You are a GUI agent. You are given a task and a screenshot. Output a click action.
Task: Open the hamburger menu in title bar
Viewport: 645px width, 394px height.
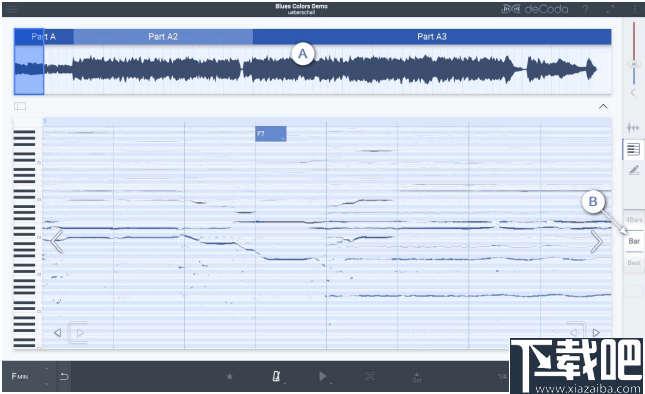12,9
